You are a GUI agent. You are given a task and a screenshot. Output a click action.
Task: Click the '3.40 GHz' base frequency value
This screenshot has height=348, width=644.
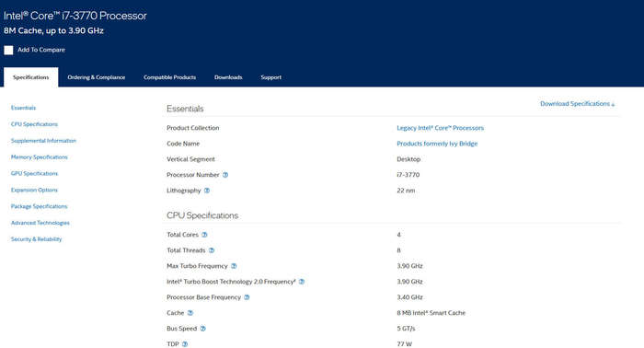pyautogui.click(x=409, y=297)
